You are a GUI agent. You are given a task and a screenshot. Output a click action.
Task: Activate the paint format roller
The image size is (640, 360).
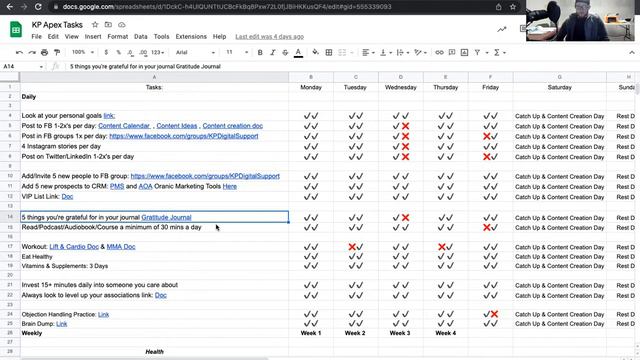click(x=57, y=53)
